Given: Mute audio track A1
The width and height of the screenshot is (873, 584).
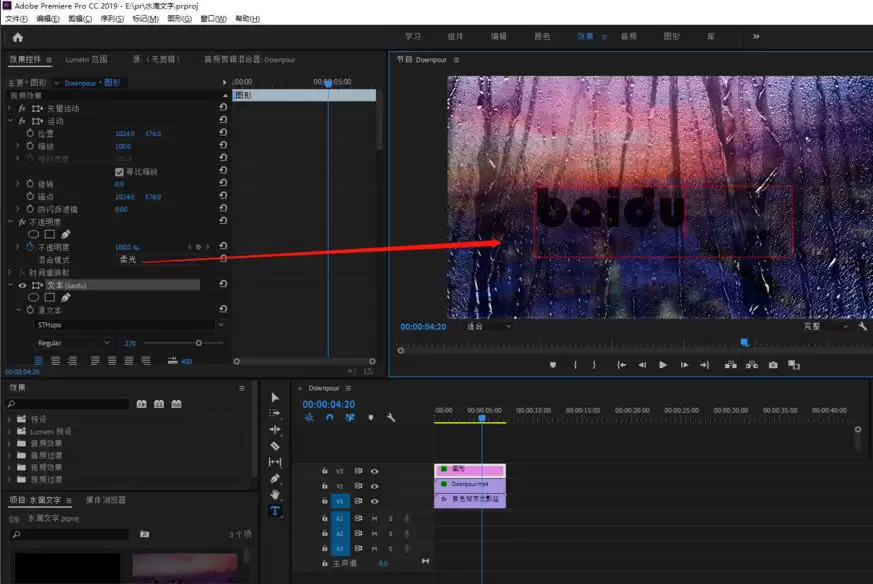Looking at the screenshot, I should point(374,518).
